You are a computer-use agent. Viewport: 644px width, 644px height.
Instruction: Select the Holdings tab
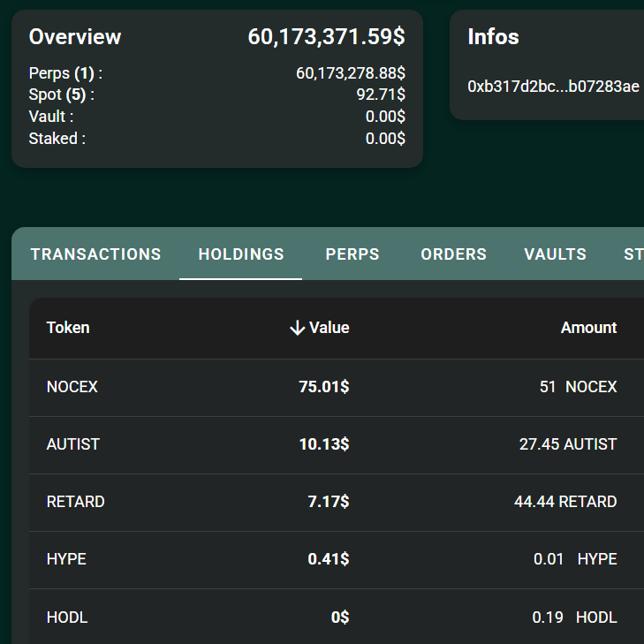241,254
